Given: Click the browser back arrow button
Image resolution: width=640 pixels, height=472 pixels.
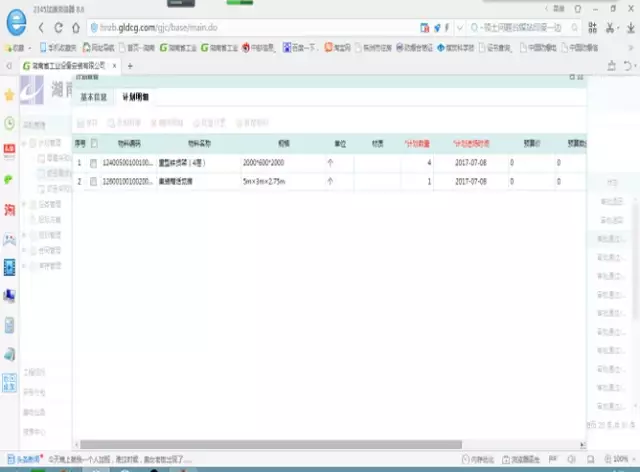Looking at the screenshot, I should tap(43, 27).
